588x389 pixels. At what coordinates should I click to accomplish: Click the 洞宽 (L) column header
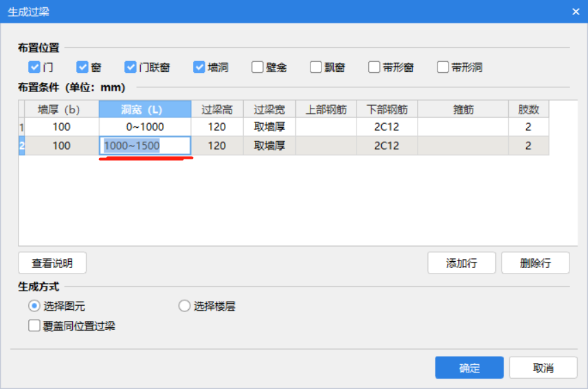[145, 109]
